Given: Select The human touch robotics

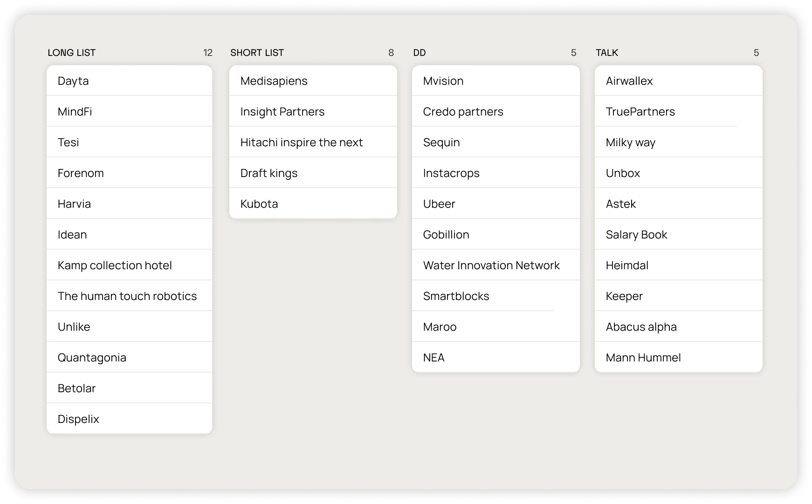Looking at the screenshot, I should (129, 296).
